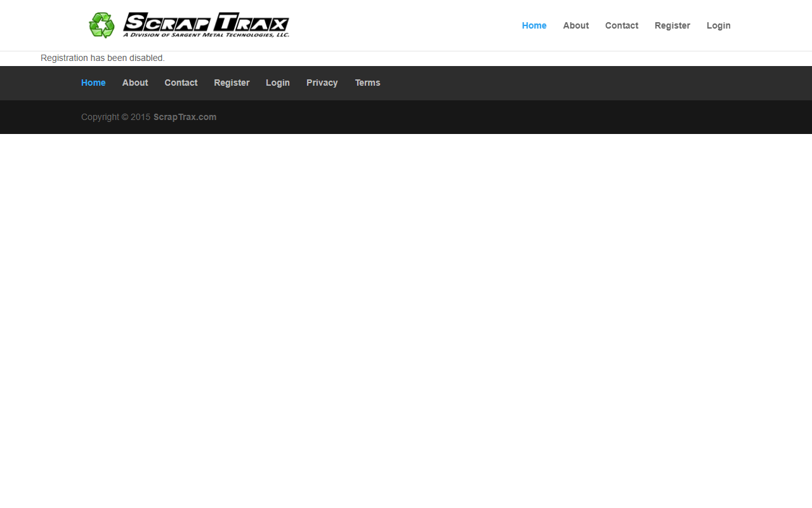Open Register in the top navigation
Image resolution: width=812 pixels, height=508 pixels.
(672, 25)
